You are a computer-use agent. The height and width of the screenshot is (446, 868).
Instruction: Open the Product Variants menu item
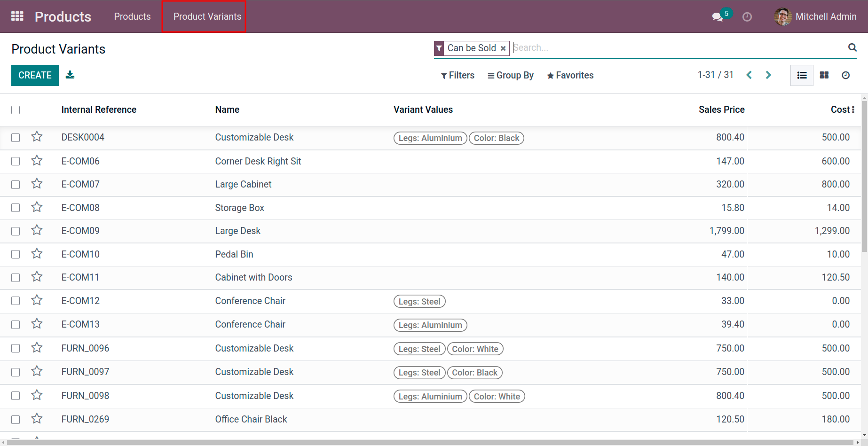click(207, 16)
